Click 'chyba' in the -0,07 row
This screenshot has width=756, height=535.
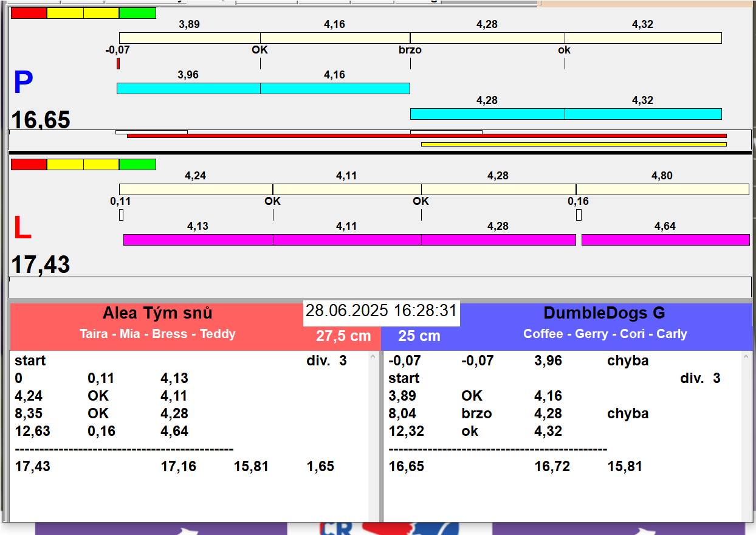628,361
